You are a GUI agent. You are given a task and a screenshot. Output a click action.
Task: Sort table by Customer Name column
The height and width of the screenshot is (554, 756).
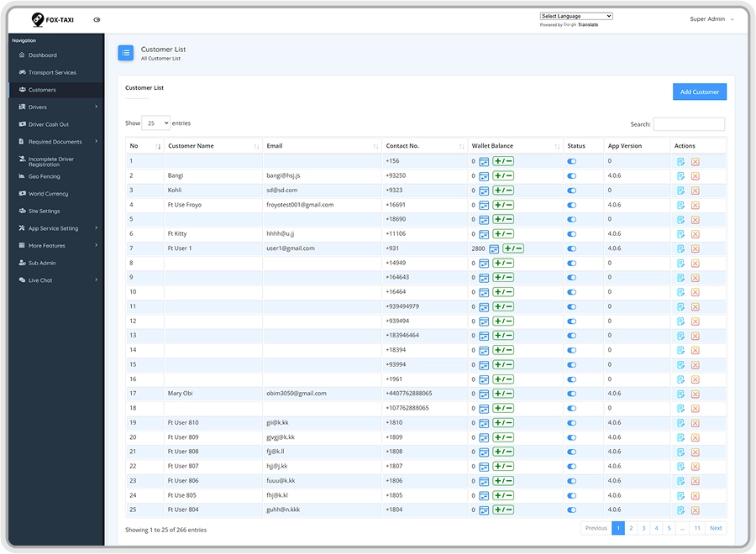[x=213, y=146]
